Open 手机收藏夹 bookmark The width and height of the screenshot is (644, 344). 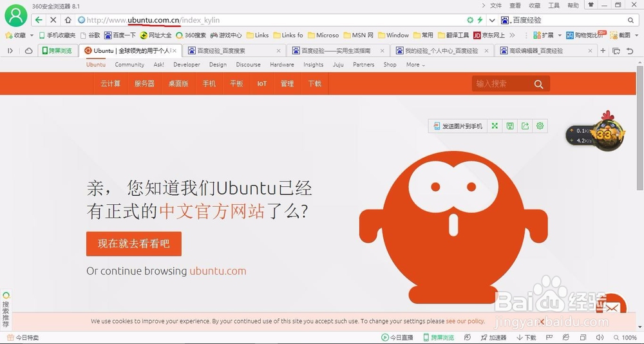point(57,35)
